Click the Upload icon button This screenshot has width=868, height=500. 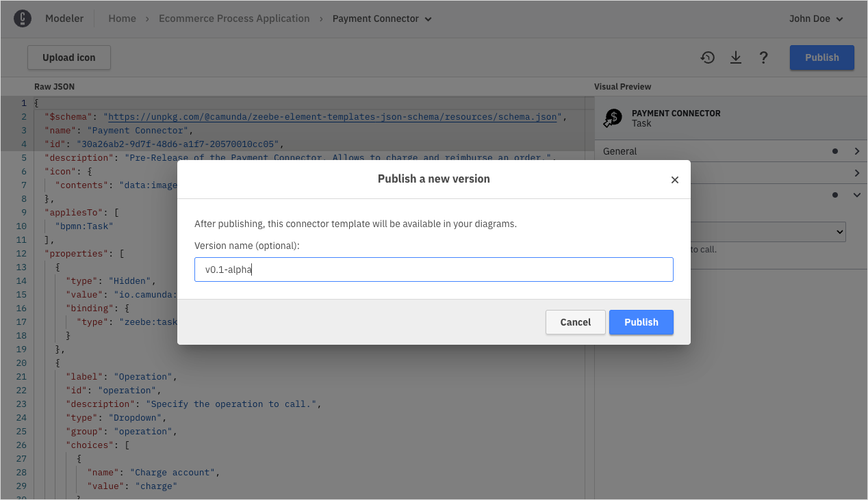[x=68, y=57]
